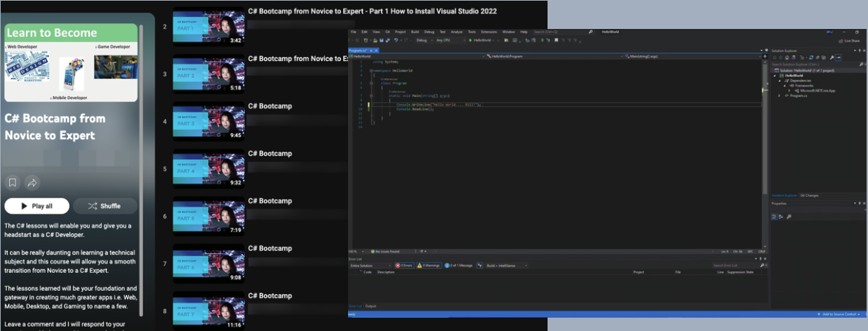Click the search magnifier in Visual Studio title bar
The width and height of the screenshot is (868, 331).
click(x=590, y=32)
